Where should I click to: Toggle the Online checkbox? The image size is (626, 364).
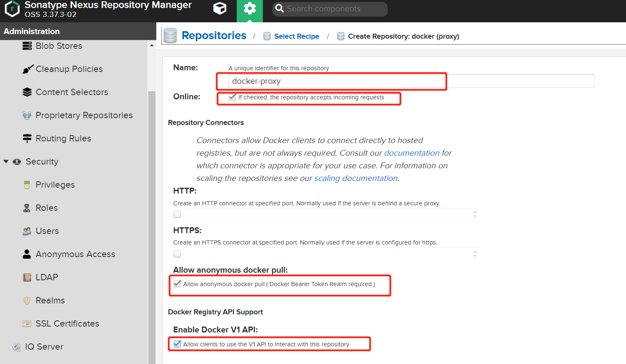click(232, 97)
